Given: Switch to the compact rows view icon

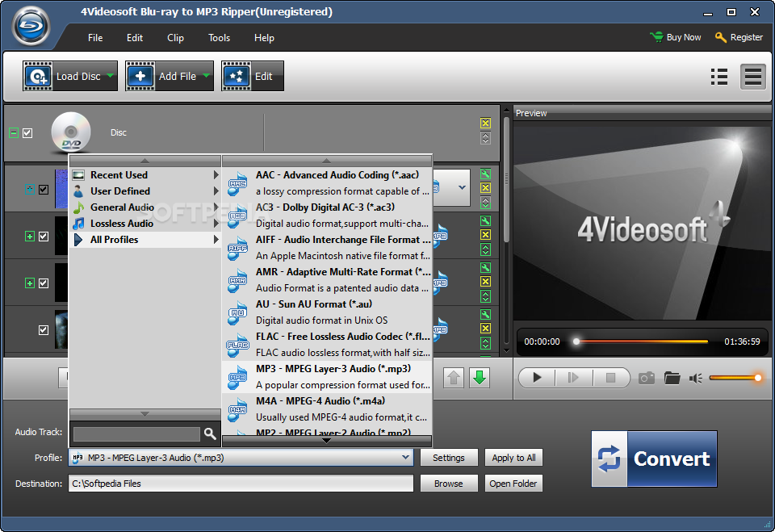Looking at the screenshot, I should pos(752,77).
